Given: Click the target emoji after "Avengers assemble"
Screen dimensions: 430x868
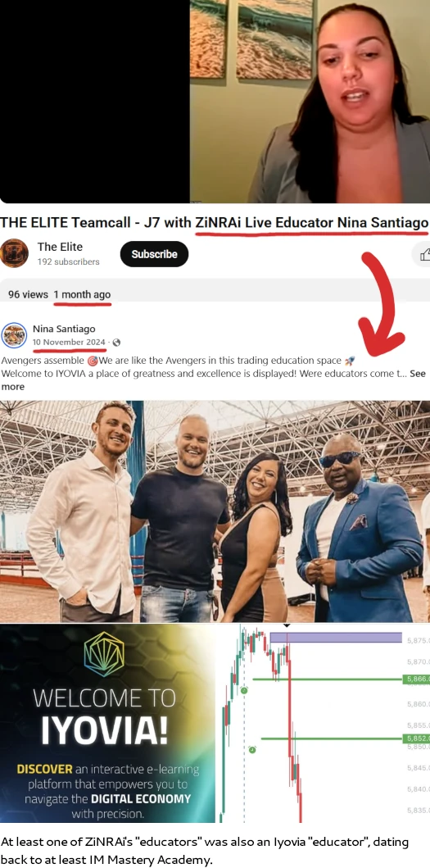Looking at the screenshot, I should click(93, 361).
